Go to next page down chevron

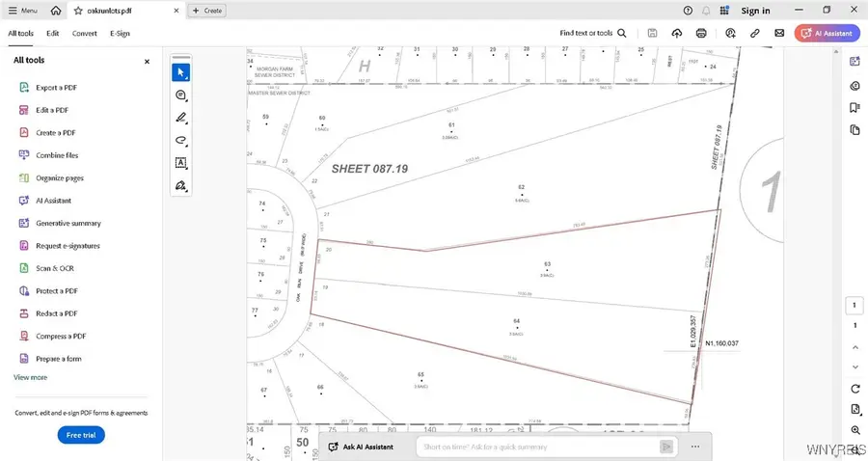[854, 366]
